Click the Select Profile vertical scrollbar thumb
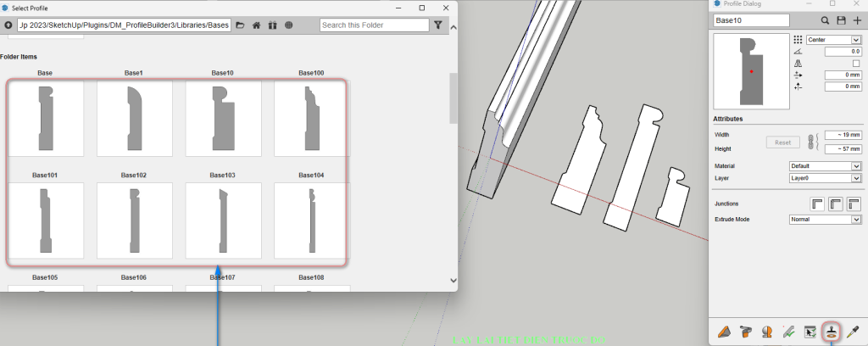 click(453, 98)
